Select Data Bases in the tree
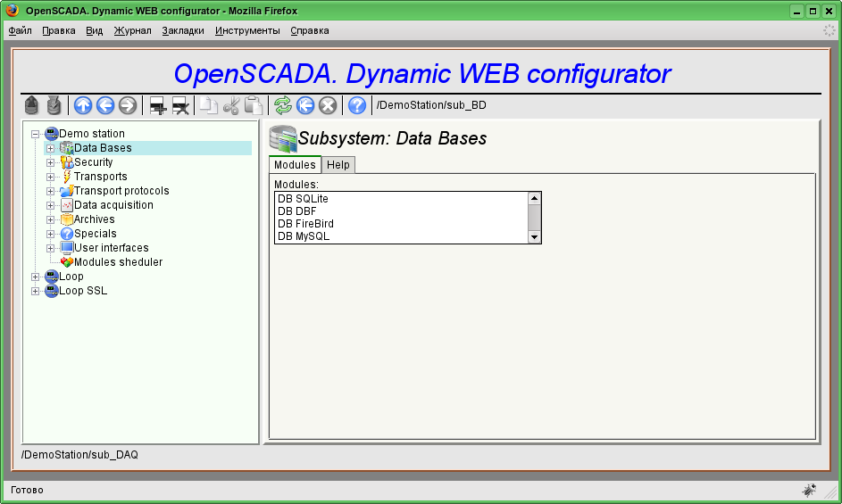The image size is (842, 504). click(x=103, y=147)
